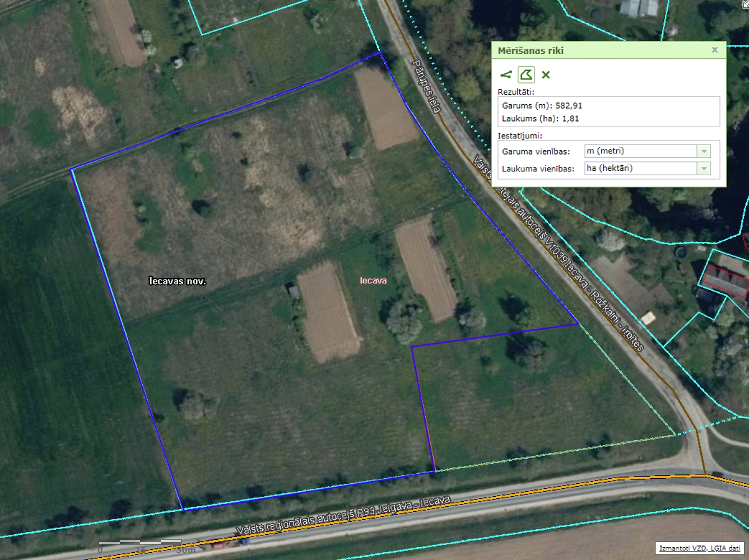Click the Garums (m) result value
The image size is (749, 560).
pos(569,105)
